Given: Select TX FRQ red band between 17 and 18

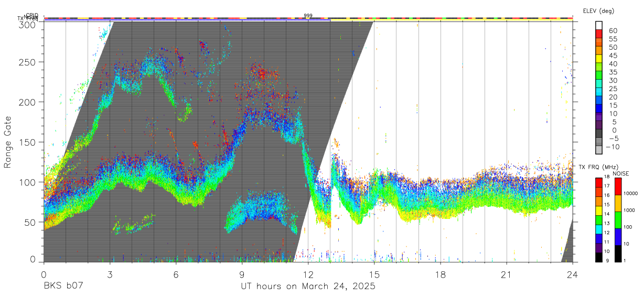Looking at the screenshot, I should point(599,182).
